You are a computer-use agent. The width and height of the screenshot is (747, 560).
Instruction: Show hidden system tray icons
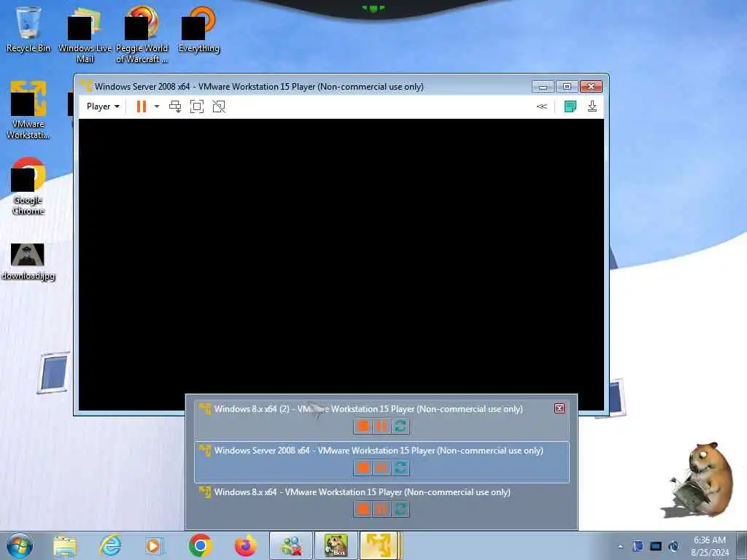pyautogui.click(x=620, y=547)
